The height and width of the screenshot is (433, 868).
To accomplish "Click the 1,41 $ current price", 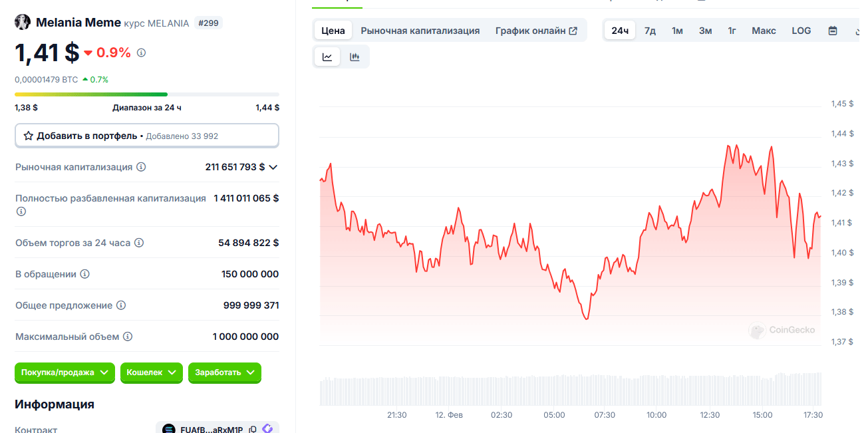I will tap(47, 53).
